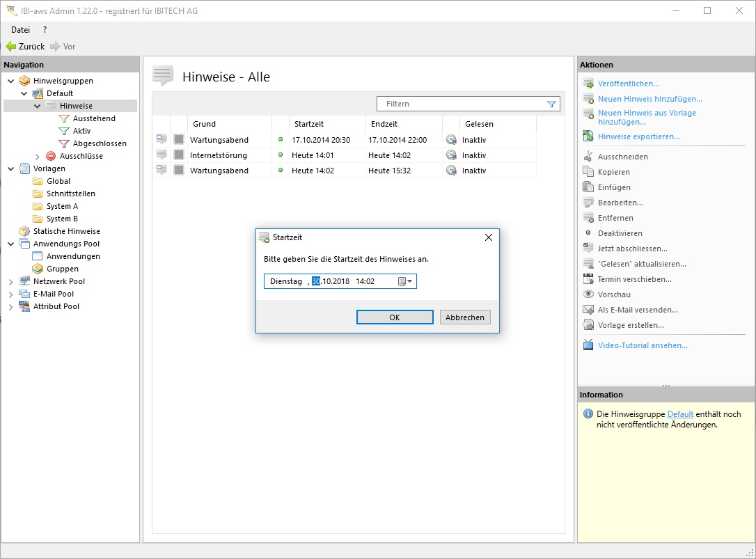
Task: Toggle the gray box beside Internetstörung
Action: 179,155
